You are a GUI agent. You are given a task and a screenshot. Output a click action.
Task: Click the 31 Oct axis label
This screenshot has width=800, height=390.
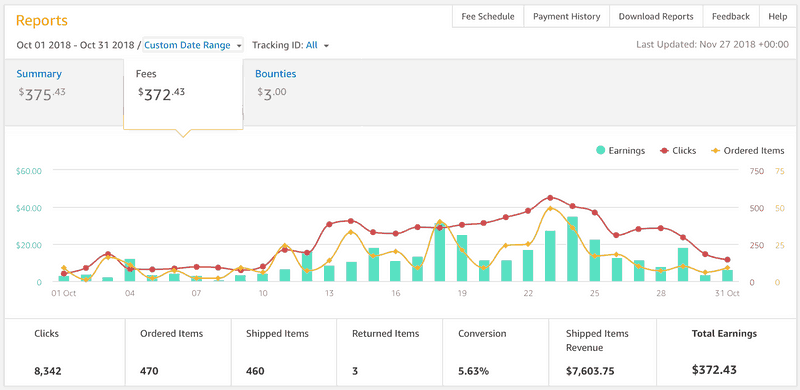727,294
